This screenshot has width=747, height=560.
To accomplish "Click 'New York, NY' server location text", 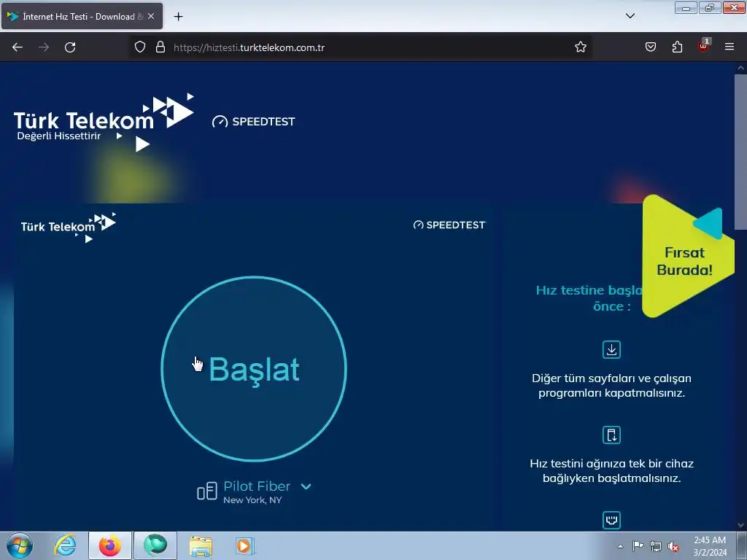I will point(252,500).
